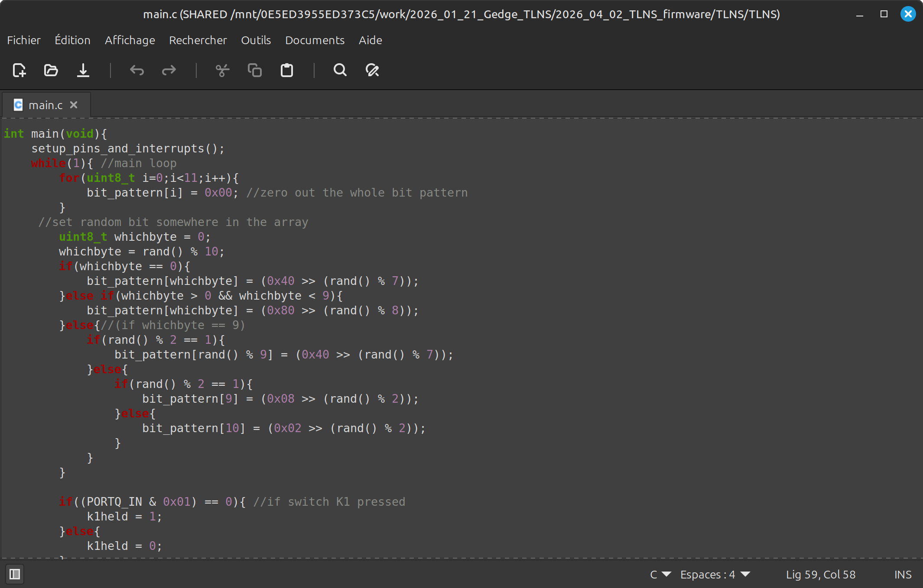This screenshot has width=923, height=588.
Task: Click //zero out the whole bit pattern comment
Action: (357, 193)
